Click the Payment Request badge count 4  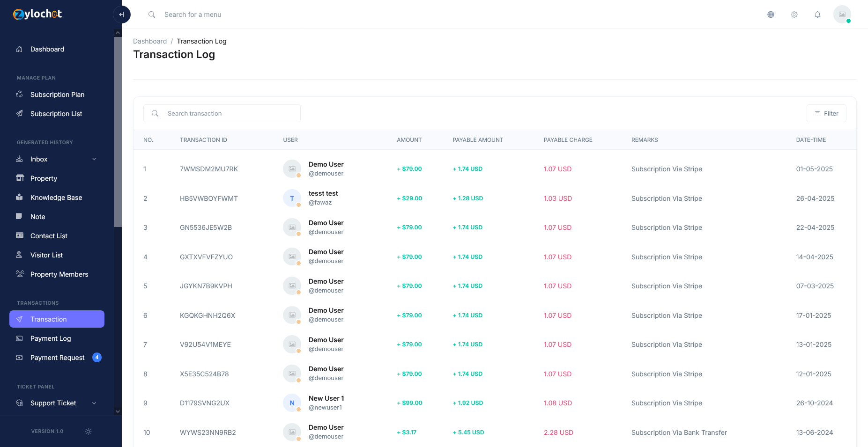(97, 358)
